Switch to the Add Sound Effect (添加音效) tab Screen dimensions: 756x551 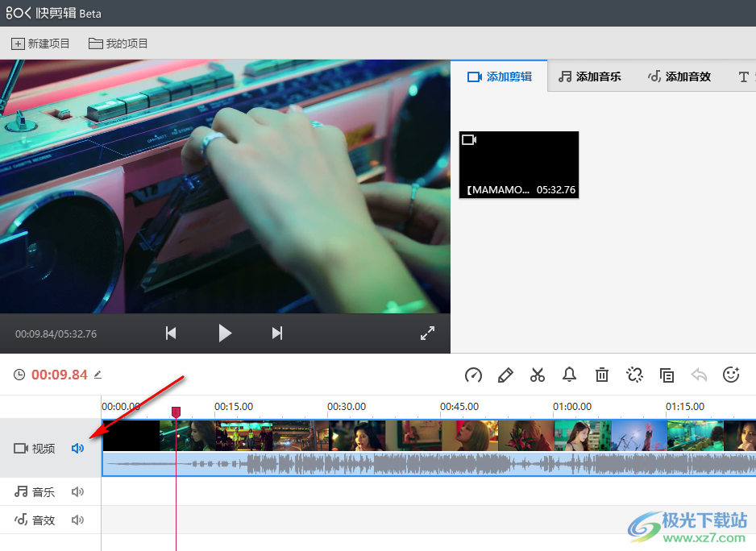(x=679, y=77)
